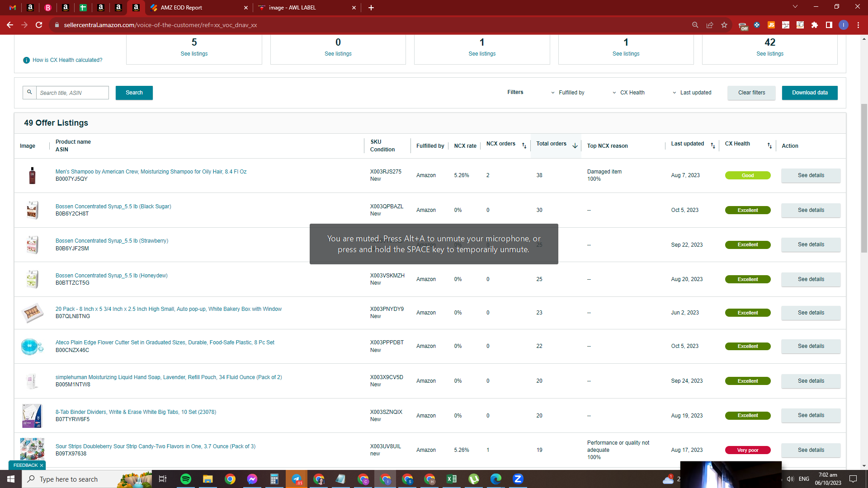See details for Sour Strips Doubleberry row
Screen dimensions: 868x488
coord(811,450)
